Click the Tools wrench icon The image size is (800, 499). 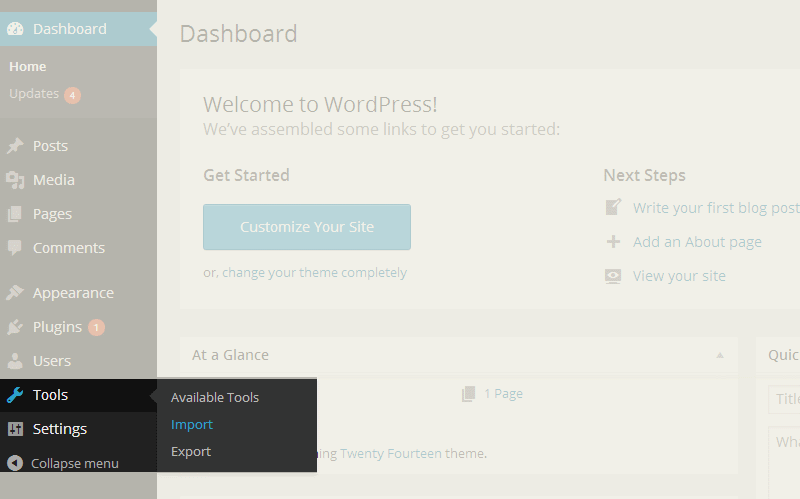click(15, 395)
